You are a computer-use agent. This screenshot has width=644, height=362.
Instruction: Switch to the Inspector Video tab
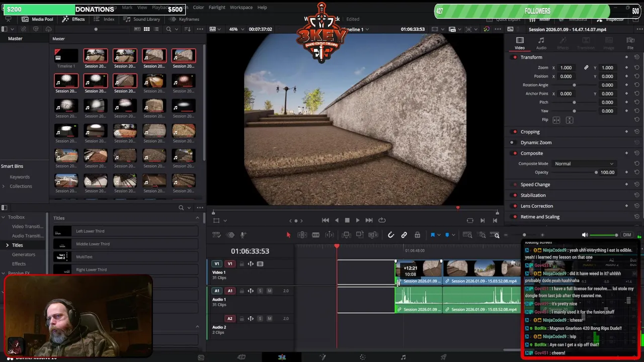click(520, 43)
